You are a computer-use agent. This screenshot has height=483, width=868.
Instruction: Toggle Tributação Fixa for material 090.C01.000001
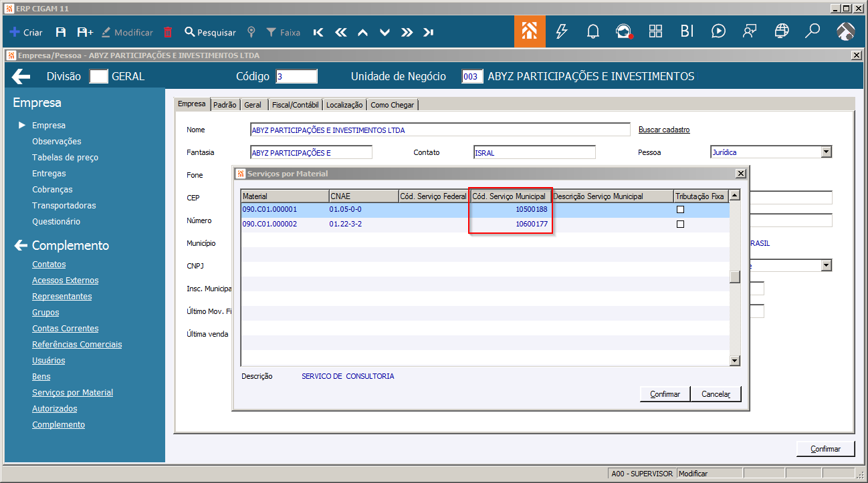click(680, 210)
